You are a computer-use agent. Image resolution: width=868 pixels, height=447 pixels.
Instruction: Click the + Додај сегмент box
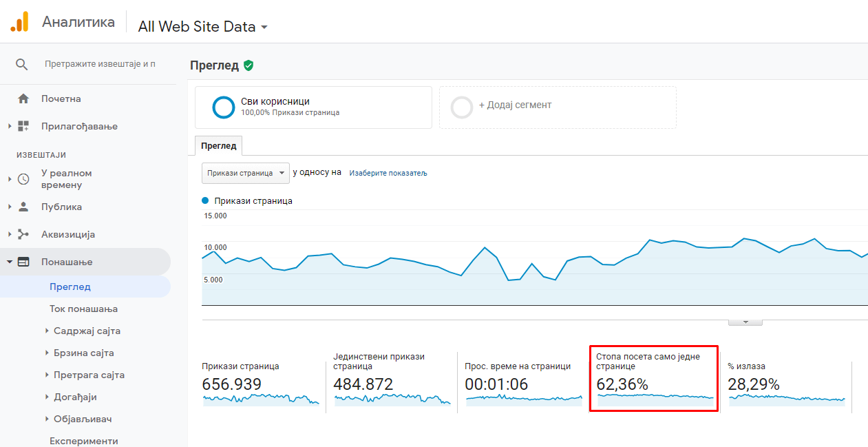click(558, 107)
